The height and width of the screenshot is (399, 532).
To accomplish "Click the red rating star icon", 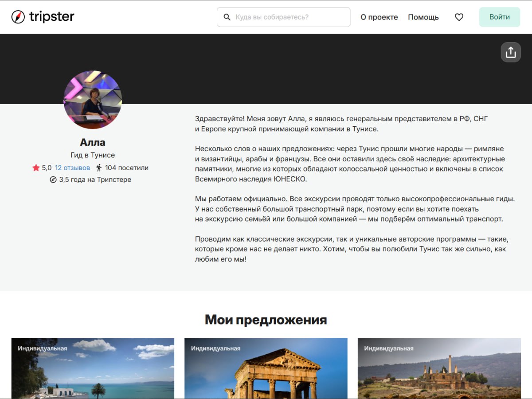I will coord(36,168).
